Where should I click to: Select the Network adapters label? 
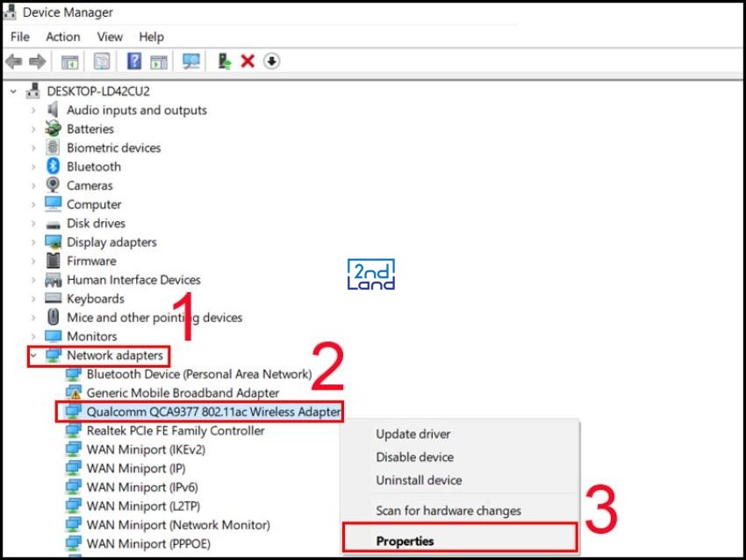[115, 355]
